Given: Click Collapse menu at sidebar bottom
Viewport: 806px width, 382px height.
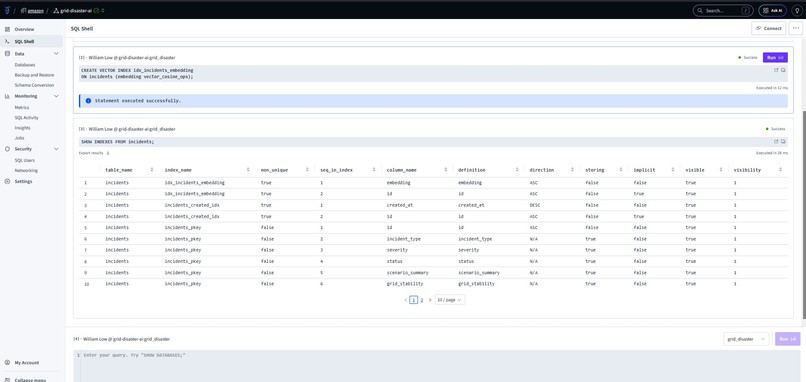Looking at the screenshot, I should click(30, 380).
